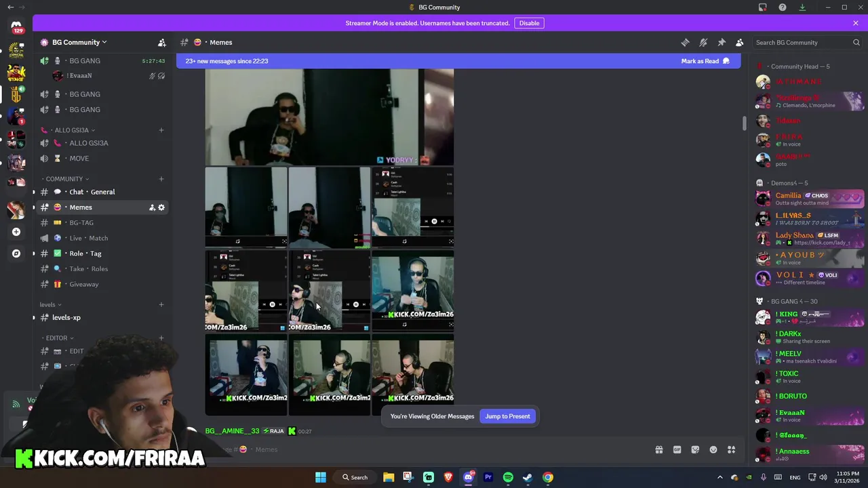This screenshot has width=868, height=488.
Task: Open Chat General channel
Action: (103, 192)
